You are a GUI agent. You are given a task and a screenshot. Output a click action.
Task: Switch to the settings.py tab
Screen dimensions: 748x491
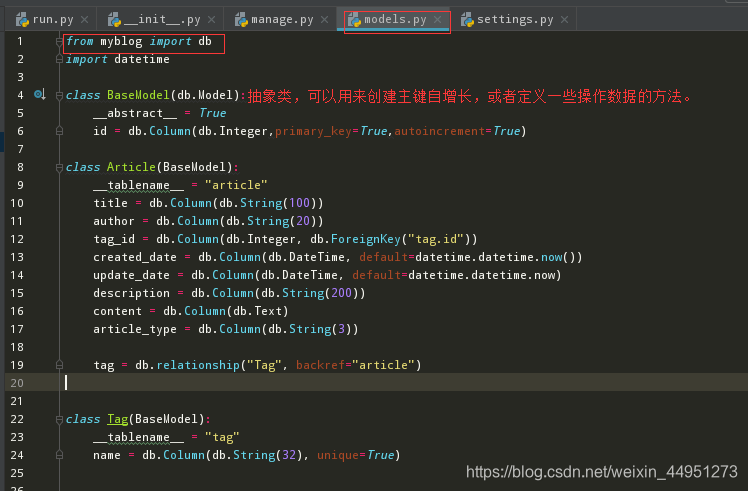tap(514, 20)
